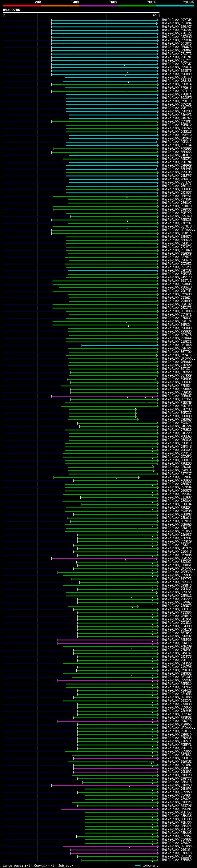This screenshot has height=868, width=197.
Task: Open hit UniRef100_B9XS29
Action: [177, 423]
